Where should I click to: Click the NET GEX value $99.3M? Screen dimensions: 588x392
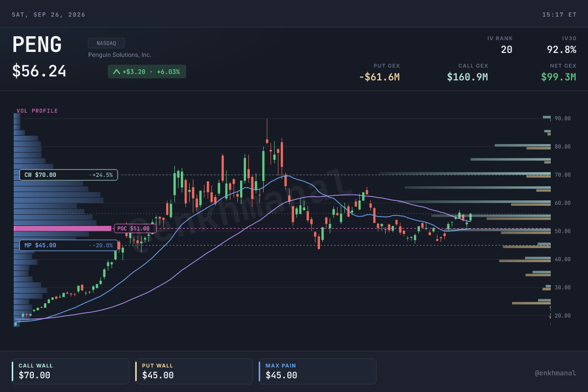coord(559,77)
